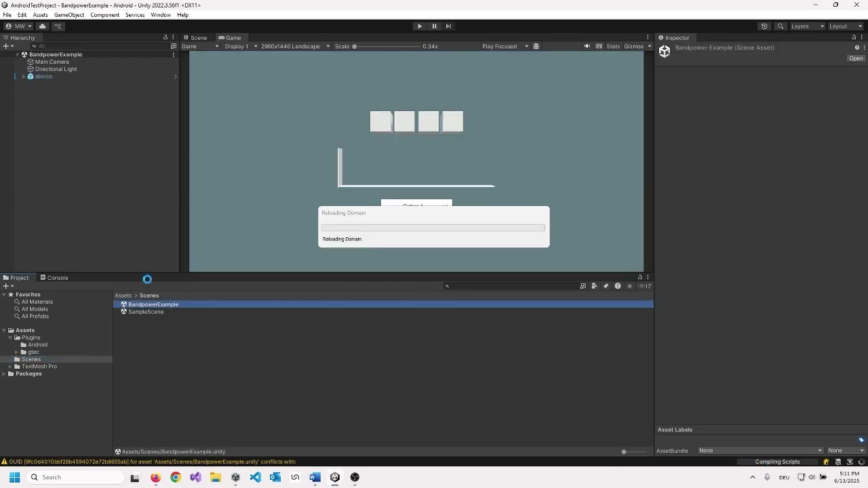868x488 pixels.
Task: Open the global search icon in toolbar
Action: click(x=781, y=26)
